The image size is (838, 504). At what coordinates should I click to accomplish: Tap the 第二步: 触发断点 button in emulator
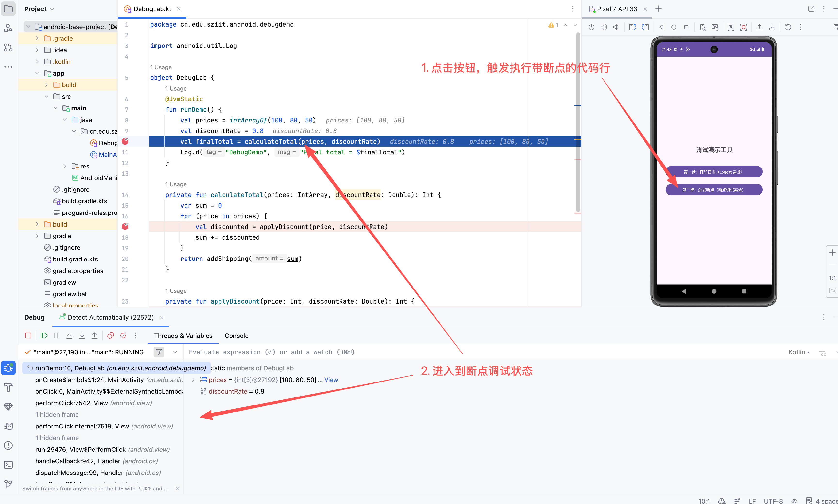coord(714,190)
